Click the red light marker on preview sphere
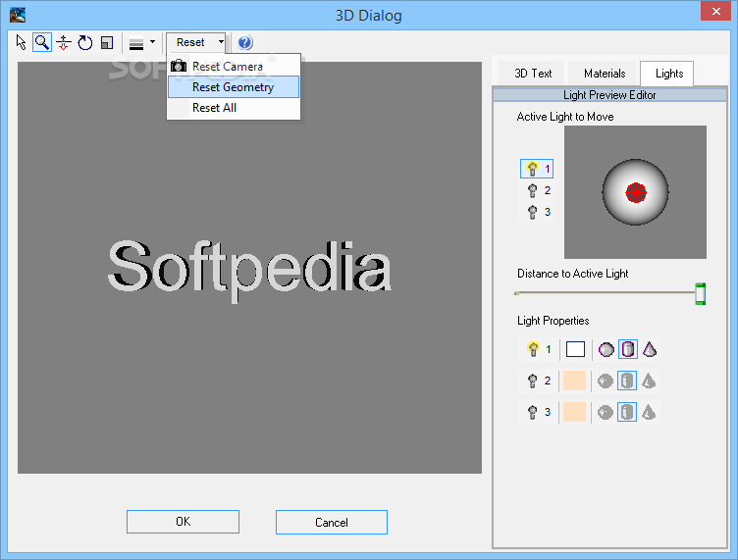 [636, 193]
